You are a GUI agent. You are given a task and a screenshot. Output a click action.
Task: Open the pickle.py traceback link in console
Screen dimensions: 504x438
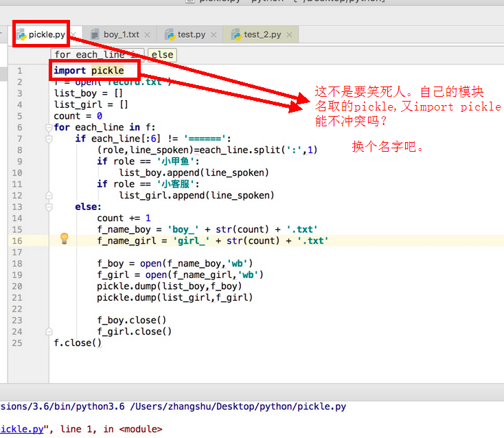pos(22,429)
